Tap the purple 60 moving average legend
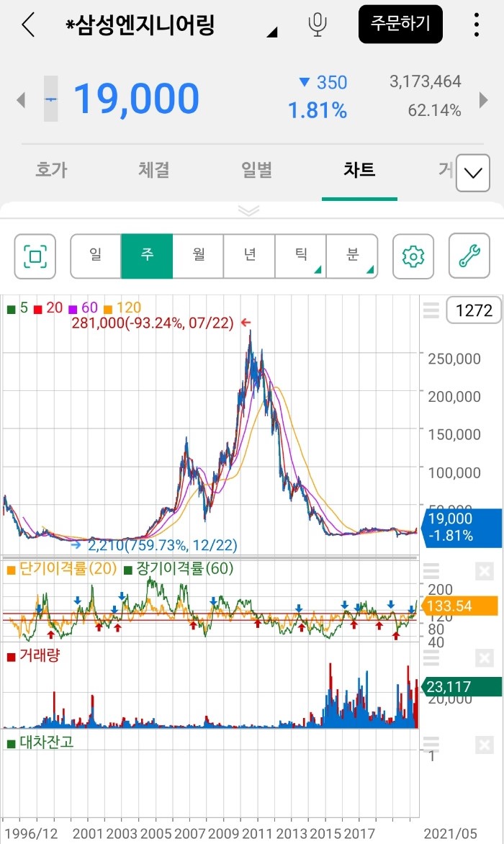The width and height of the screenshot is (504, 844). click(84, 308)
